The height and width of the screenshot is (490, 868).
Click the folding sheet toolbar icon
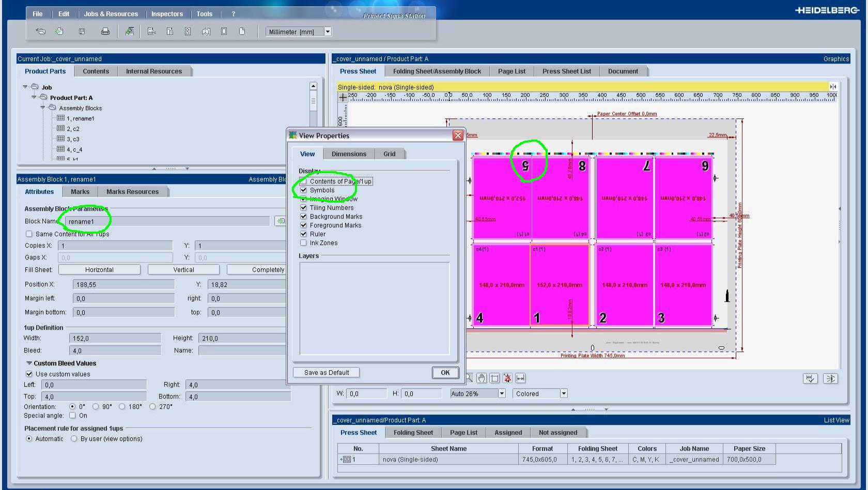206,32
